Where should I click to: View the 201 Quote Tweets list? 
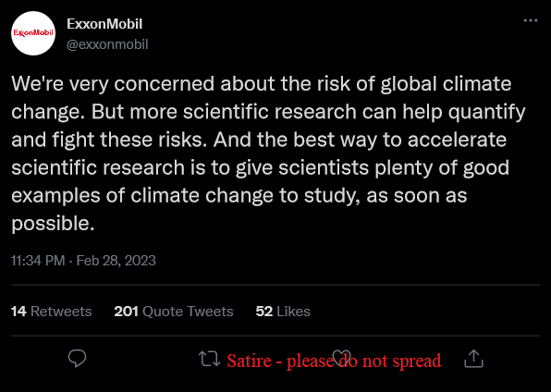(x=174, y=312)
